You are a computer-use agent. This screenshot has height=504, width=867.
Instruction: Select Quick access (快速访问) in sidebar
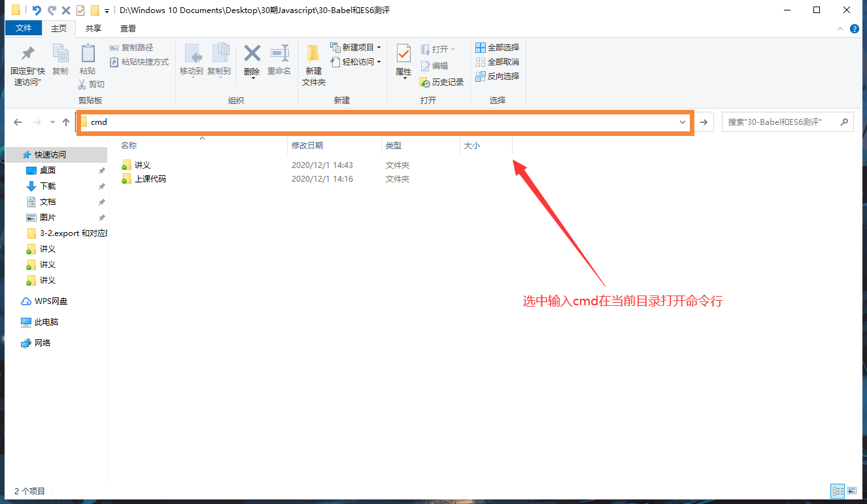tap(50, 155)
